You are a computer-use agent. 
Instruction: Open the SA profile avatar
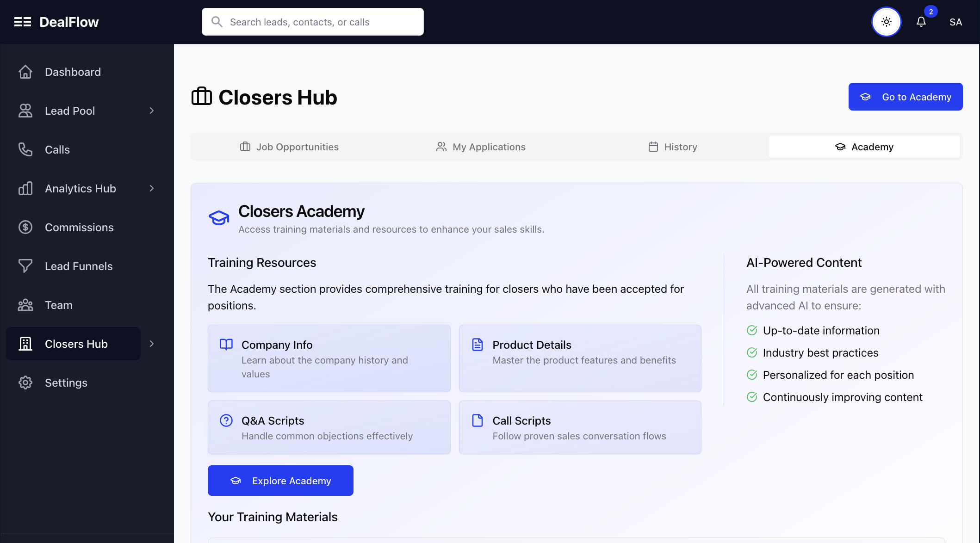[x=956, y=22]
